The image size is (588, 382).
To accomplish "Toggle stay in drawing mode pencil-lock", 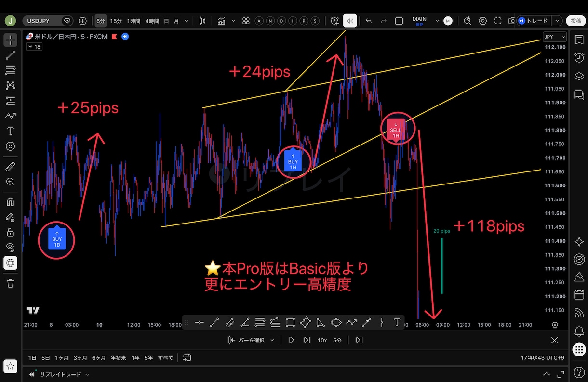I will pyautogui.click(x=10, y=217).
